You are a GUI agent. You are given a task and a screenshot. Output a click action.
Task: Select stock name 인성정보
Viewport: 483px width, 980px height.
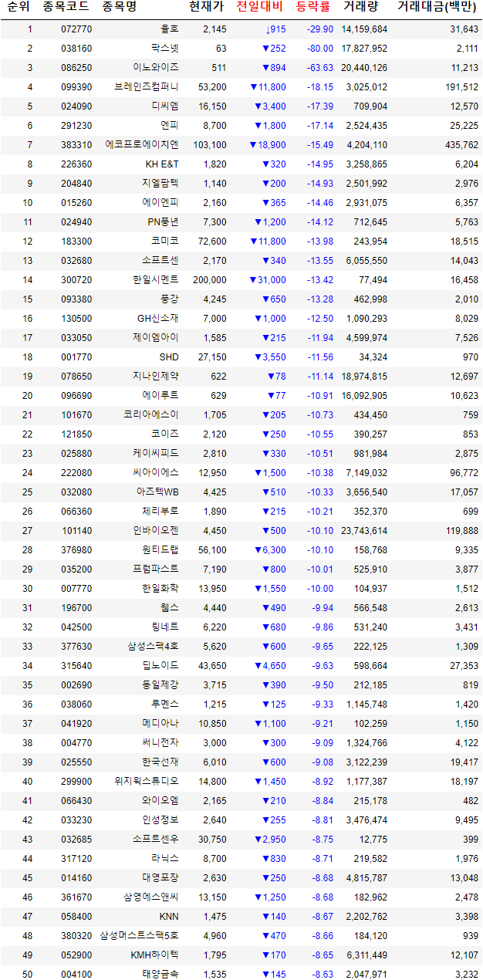(x=160, y=820)
